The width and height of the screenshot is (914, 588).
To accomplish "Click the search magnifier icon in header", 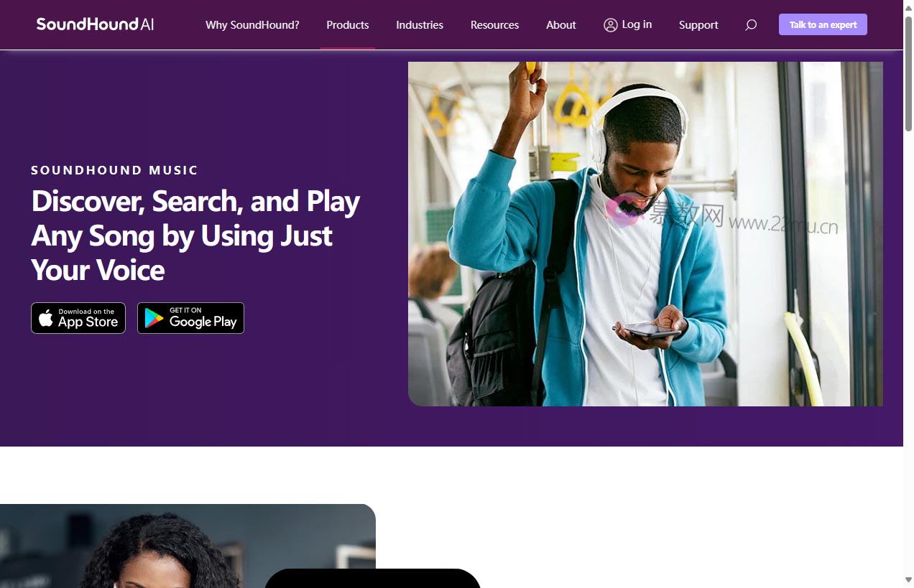I will [x=751, y=25].
